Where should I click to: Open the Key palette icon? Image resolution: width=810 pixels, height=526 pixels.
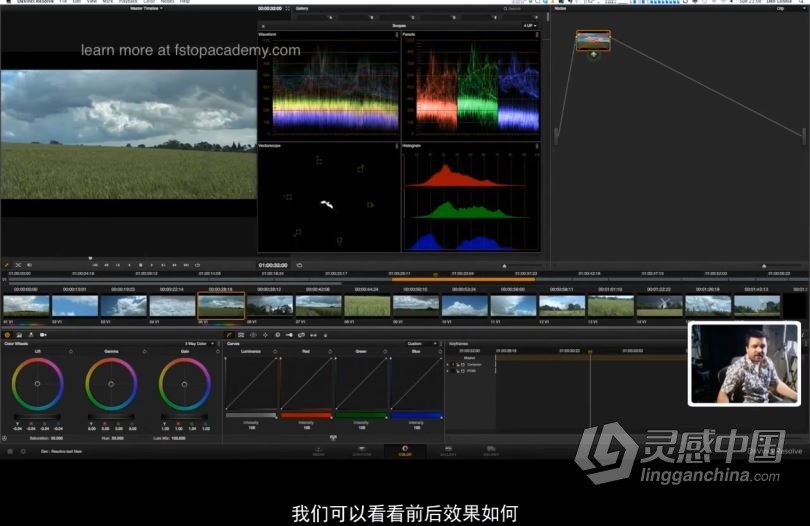(x=289, y=335)
